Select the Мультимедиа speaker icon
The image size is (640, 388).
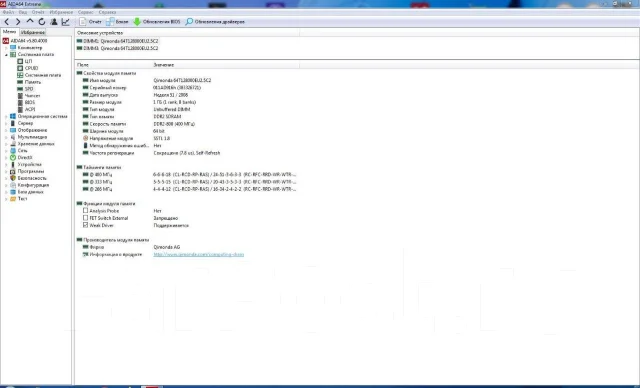coord(13,137)
